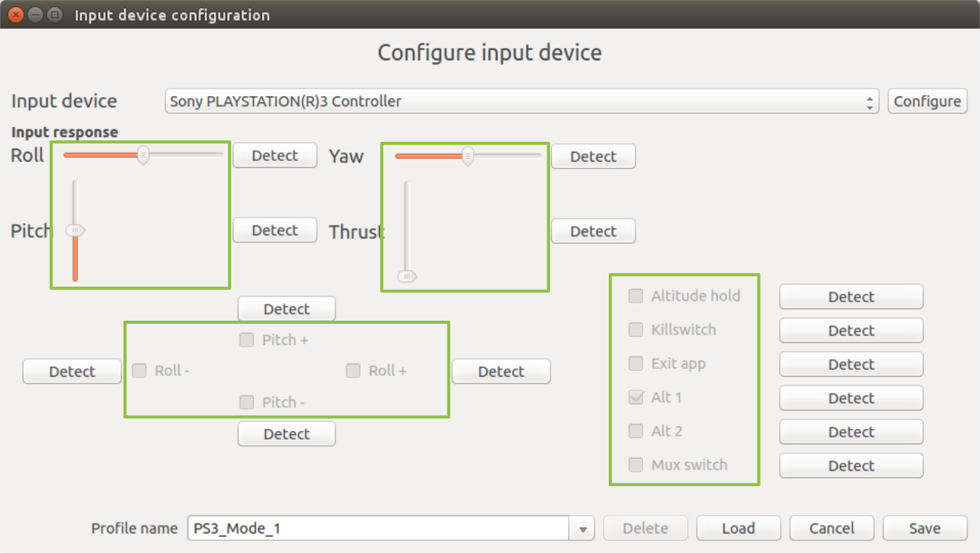This screenshot has width=980, height=553.
Task: Click the Profile name text field
Action: click(381, 528)
